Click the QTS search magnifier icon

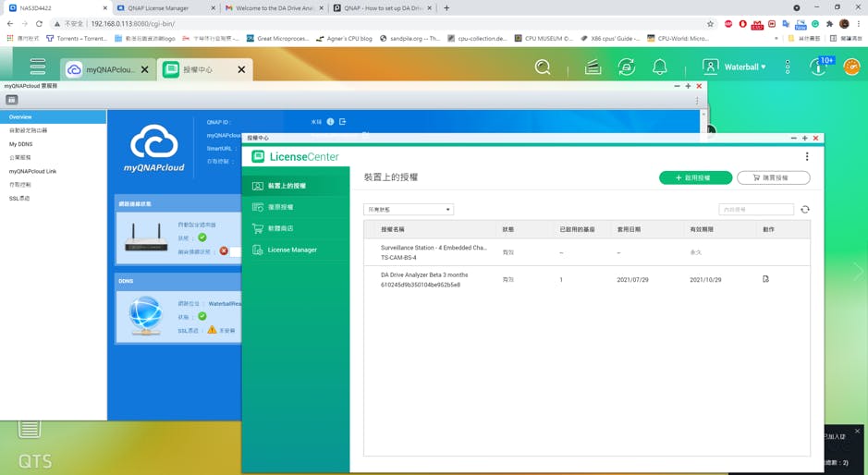point(544,67)
